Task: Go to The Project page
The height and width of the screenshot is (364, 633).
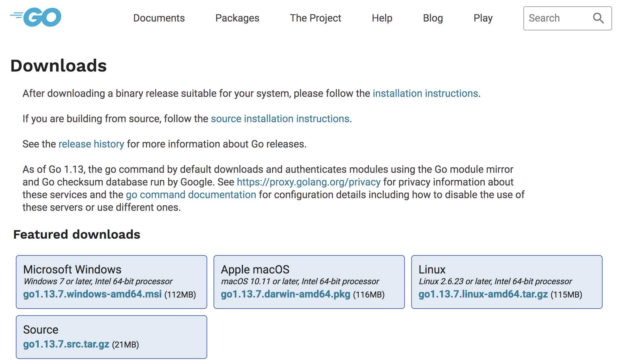Action: [316, 18]
